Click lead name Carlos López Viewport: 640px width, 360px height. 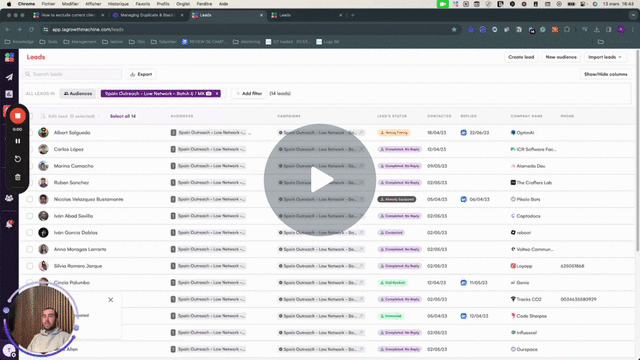click(69, 149)
